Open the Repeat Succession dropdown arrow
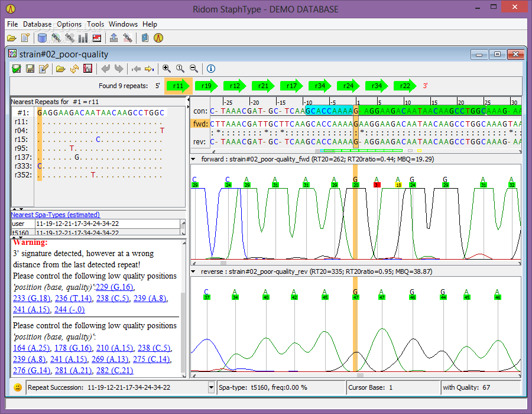Viewport: 532px width, 414px height. [x=211, y=387]
